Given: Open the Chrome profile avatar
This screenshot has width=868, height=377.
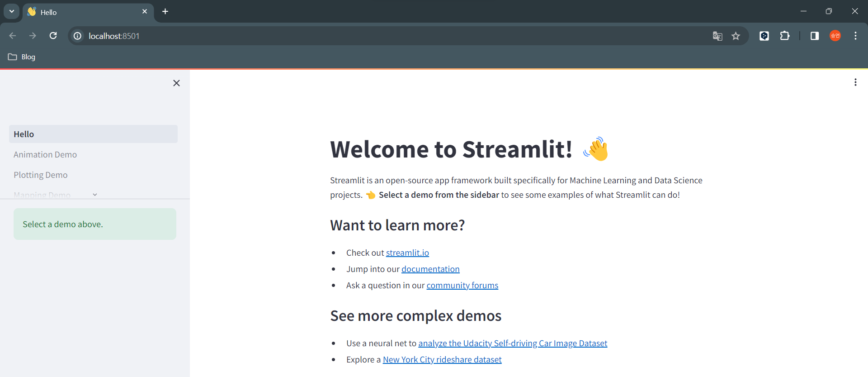Looking at the screenshot, I should pyautogui.click(x=835, y=36).
